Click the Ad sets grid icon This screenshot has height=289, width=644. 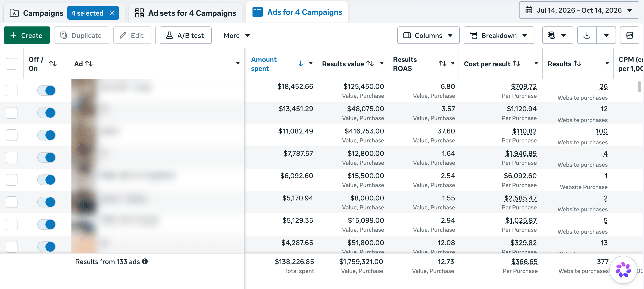coord(139,13)
